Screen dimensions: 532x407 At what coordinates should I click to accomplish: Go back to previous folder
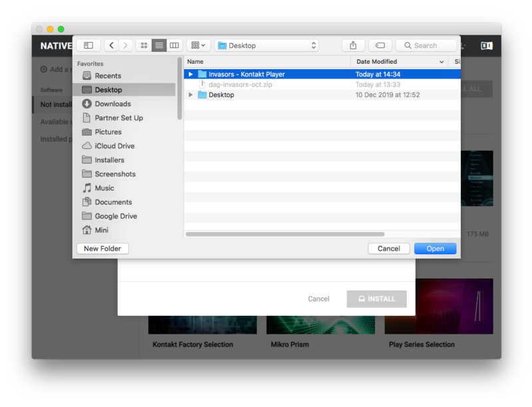click(x=111, y=45)
